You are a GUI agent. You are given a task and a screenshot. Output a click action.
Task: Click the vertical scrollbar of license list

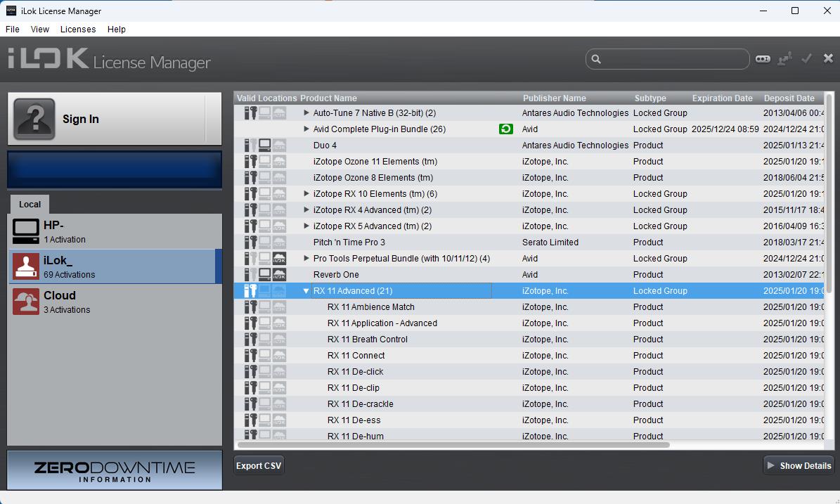829,193
